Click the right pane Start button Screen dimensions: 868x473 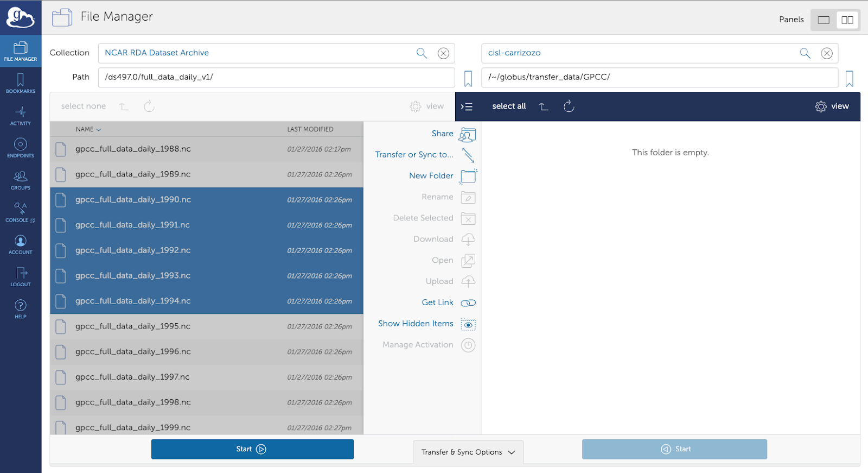pos(674,449)
